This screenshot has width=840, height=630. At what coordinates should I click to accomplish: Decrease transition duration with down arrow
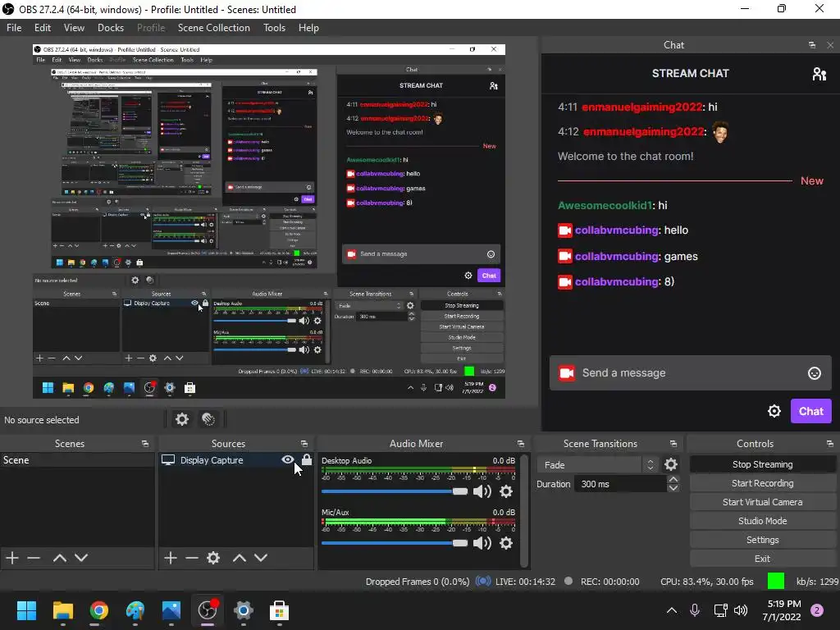click(x=673, y=488)
